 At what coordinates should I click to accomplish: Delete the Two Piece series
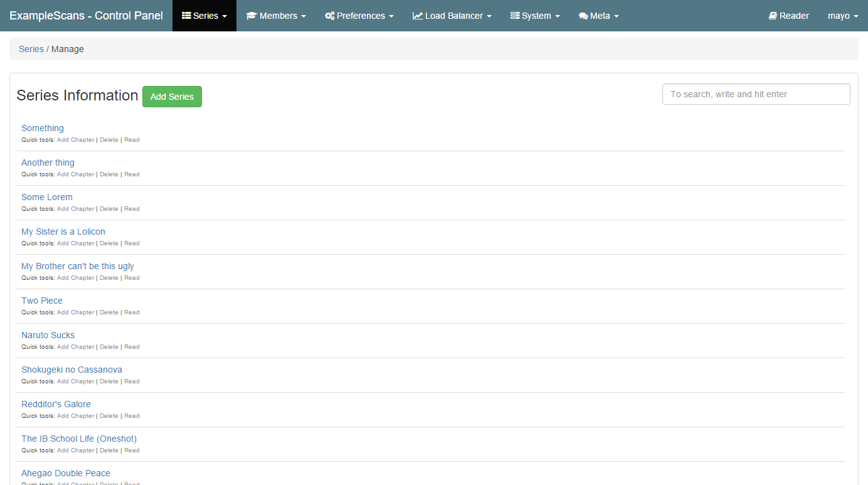point(109,312)
